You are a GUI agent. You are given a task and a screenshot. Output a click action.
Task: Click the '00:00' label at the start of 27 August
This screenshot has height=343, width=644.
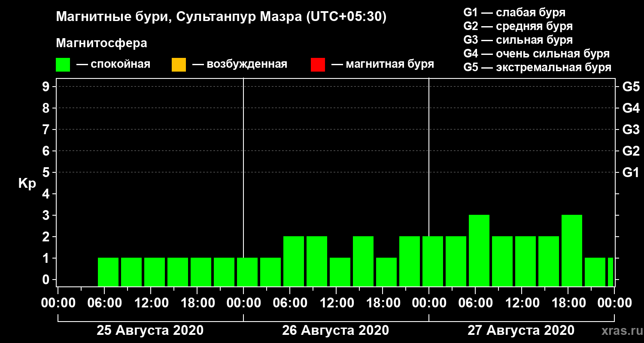[429, 303]
